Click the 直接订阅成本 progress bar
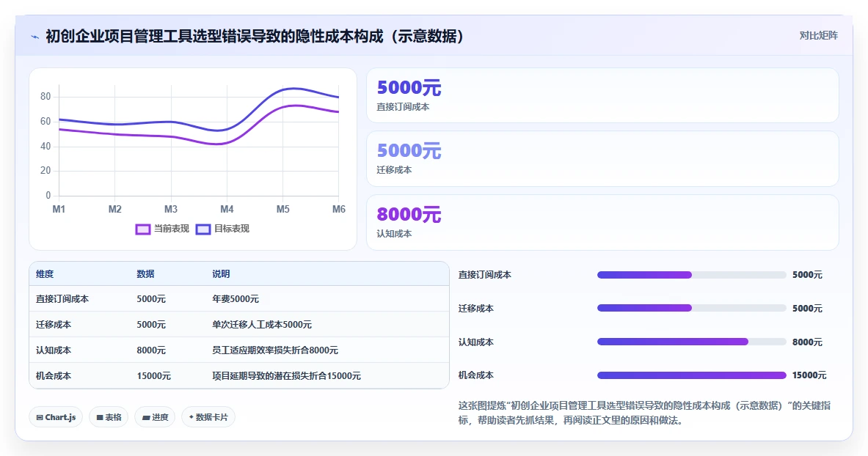 [691, 275]
